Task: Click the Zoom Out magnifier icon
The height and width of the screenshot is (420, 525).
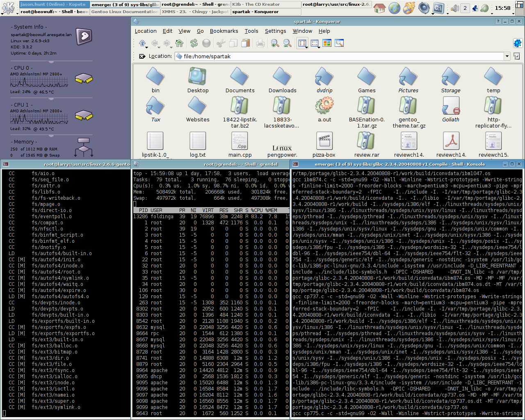Action: point(288,43)
